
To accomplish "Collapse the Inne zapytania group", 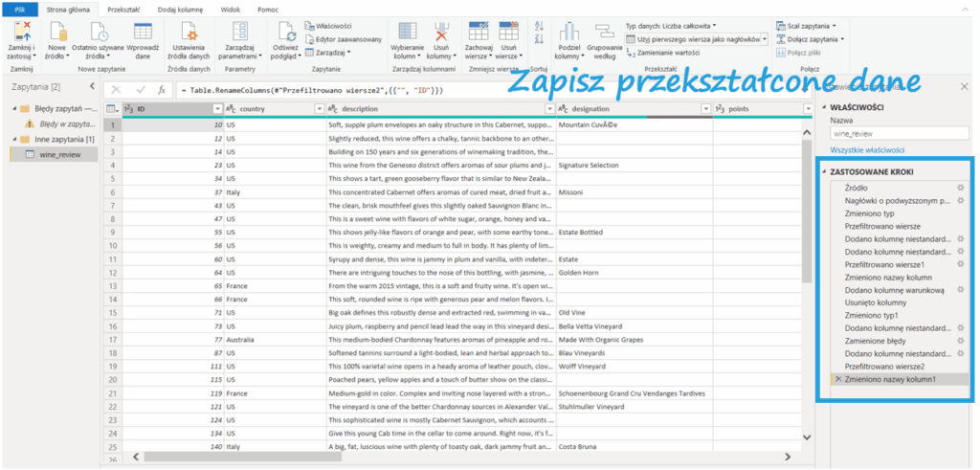I will click(x=14, y=140).
